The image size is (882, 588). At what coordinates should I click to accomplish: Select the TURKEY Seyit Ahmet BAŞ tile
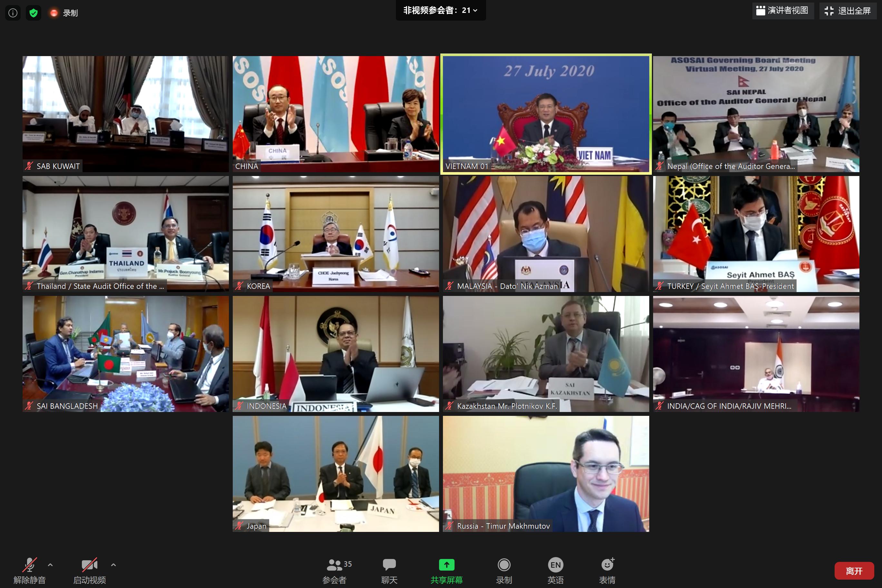point(756,234)
